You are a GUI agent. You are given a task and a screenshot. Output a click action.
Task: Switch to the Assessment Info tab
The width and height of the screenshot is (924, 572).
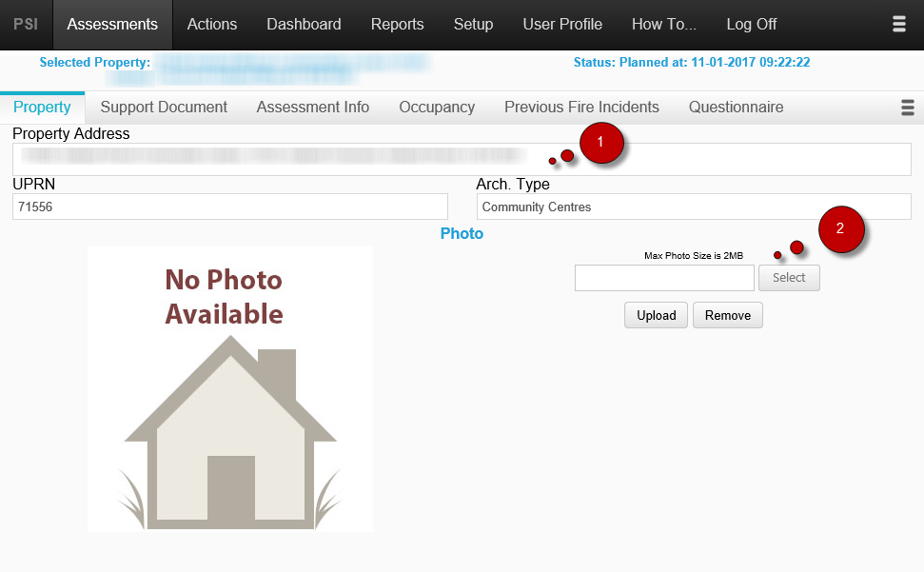click(312, 107)
